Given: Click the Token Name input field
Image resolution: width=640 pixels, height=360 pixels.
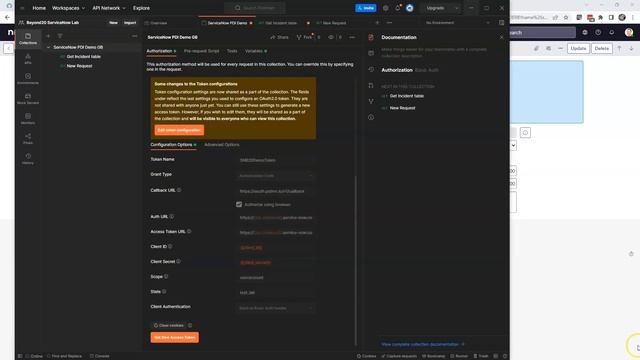Looking at the screenshot, I should tap(276, 160).
